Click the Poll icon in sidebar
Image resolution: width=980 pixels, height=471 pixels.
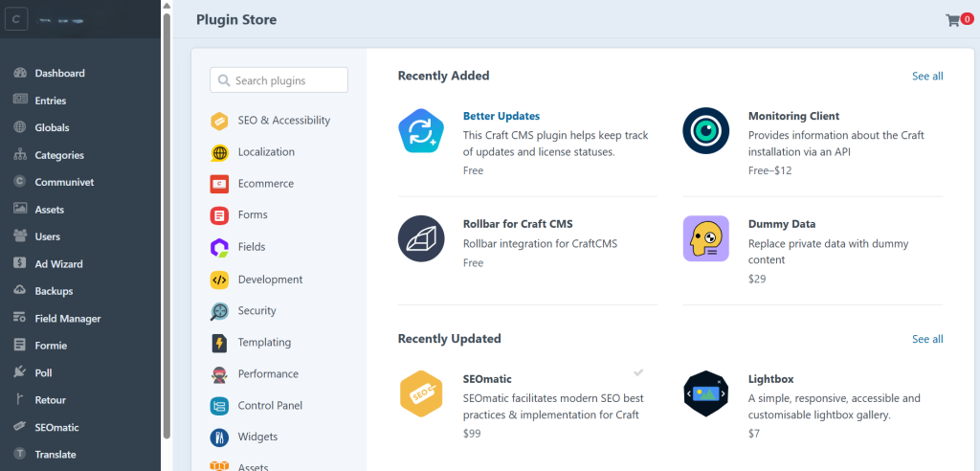20,372
